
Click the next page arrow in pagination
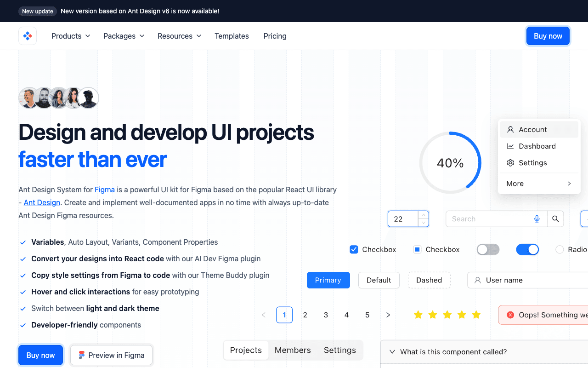pos(388,315)
